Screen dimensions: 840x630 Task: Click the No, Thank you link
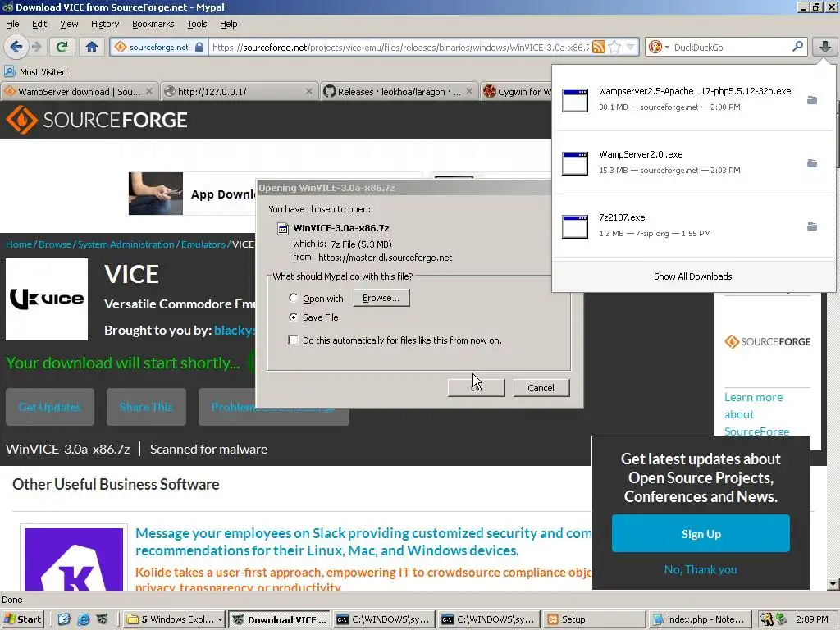point(701,569)
